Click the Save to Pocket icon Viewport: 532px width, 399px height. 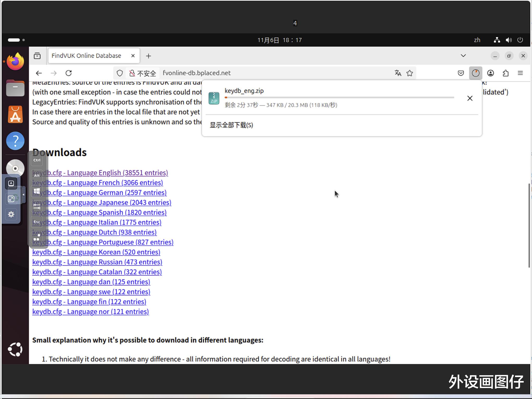tap(461, 73)
